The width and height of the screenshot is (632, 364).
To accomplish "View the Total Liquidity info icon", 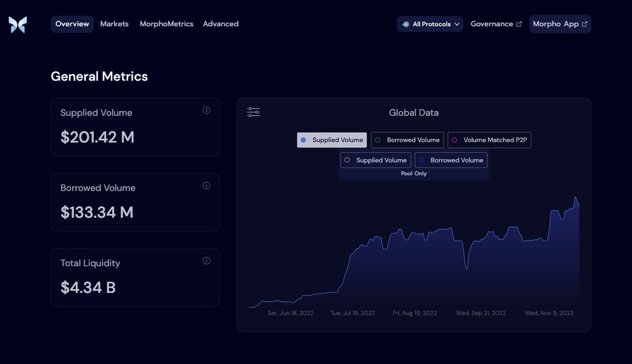I will (207, 260).
